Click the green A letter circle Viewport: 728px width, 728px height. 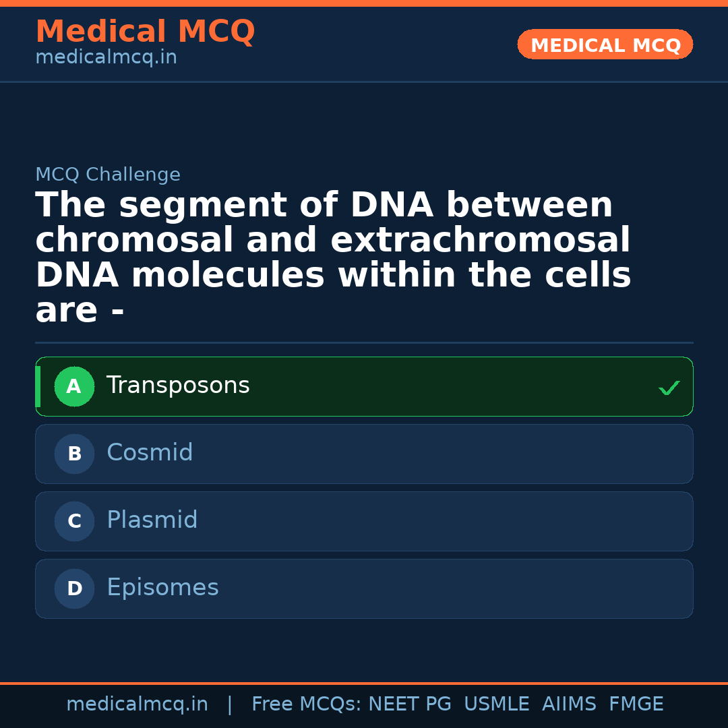pos(74,387)
